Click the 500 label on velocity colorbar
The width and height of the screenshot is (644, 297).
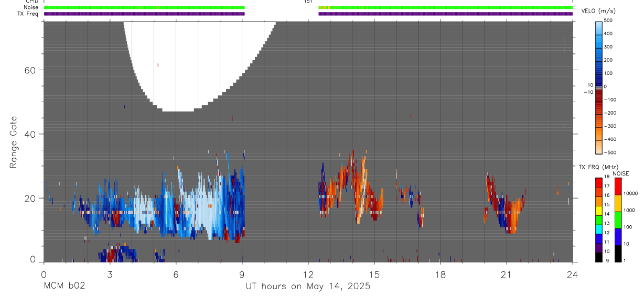coord(609,20)
